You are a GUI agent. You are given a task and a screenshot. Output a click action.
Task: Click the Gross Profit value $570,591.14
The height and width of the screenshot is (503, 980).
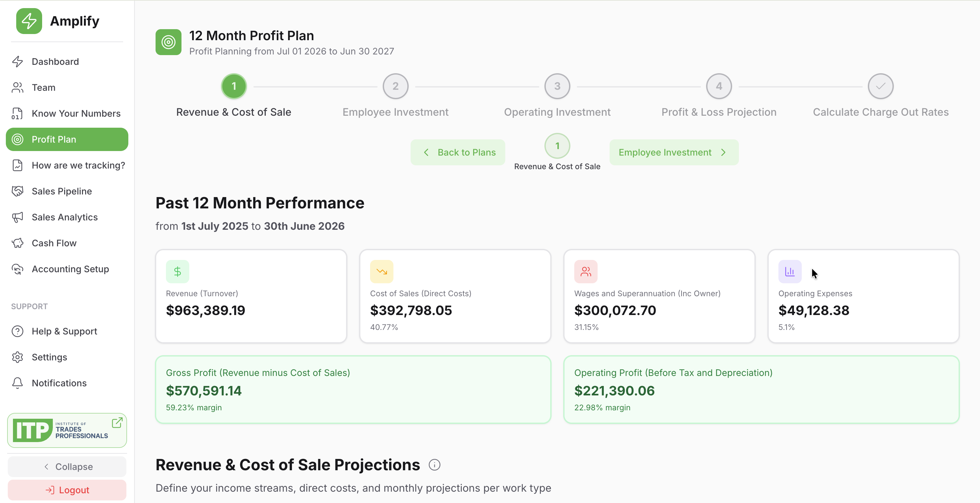click(204, 391)
